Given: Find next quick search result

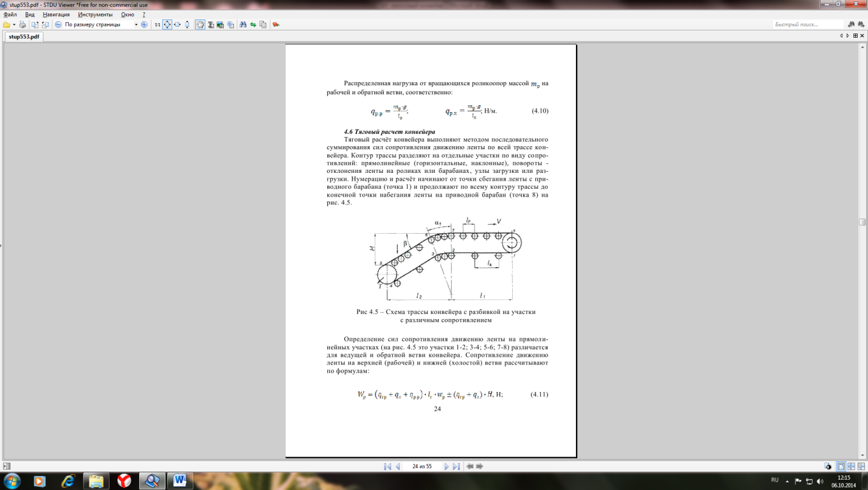Looking at the screenshot, I should coord(861,25).
